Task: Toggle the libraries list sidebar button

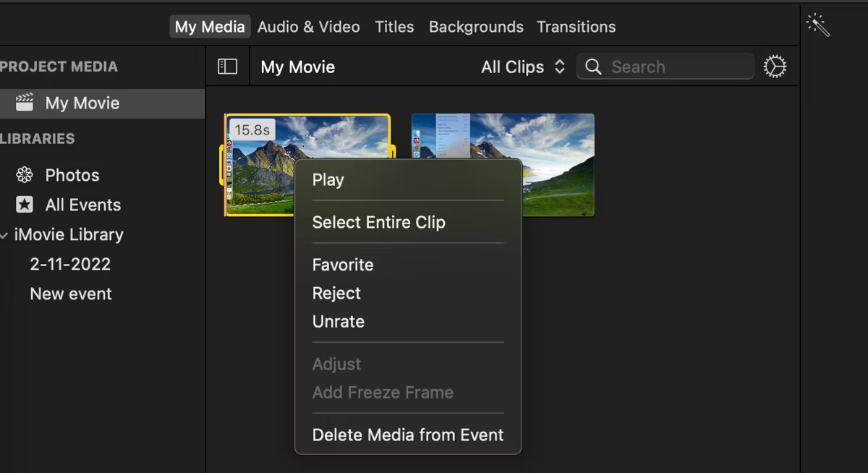Action: pyautogui.click(x=228, y=67)
